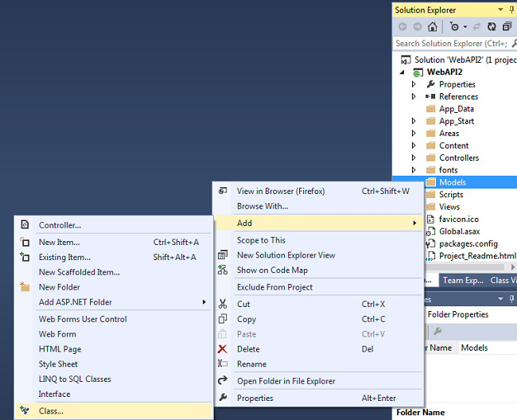Choose Controller... in Add submenu

tap(114, 225)
